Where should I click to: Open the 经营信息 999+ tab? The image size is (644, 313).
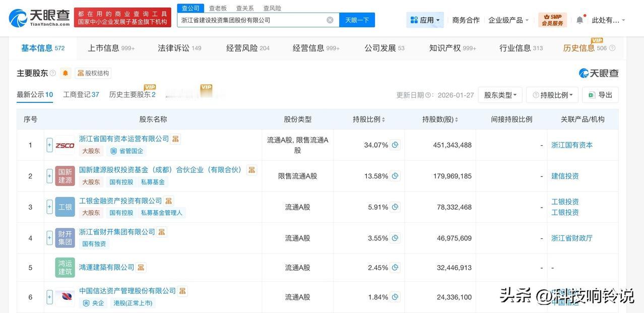(316, 48)
